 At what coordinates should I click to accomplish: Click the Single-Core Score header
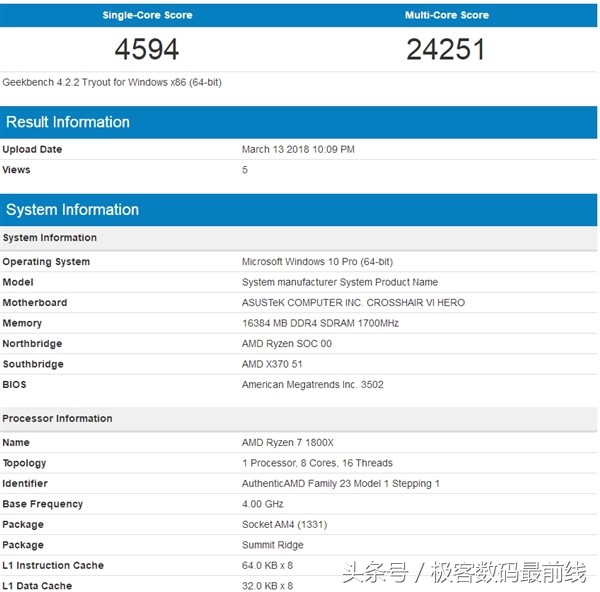pyautogui.click(x=147, y=15)
